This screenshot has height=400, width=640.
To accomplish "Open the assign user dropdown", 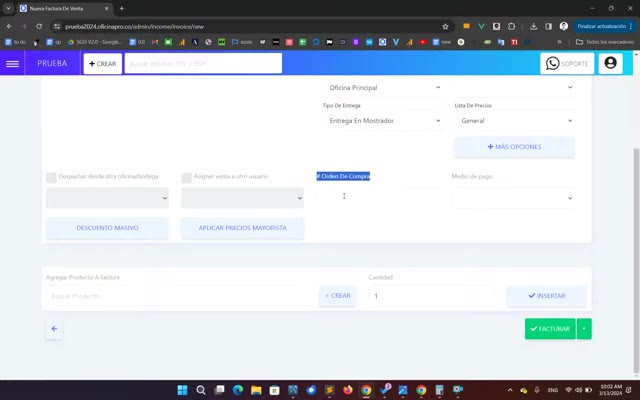I will pyautogui.click(x=242, y=198).
